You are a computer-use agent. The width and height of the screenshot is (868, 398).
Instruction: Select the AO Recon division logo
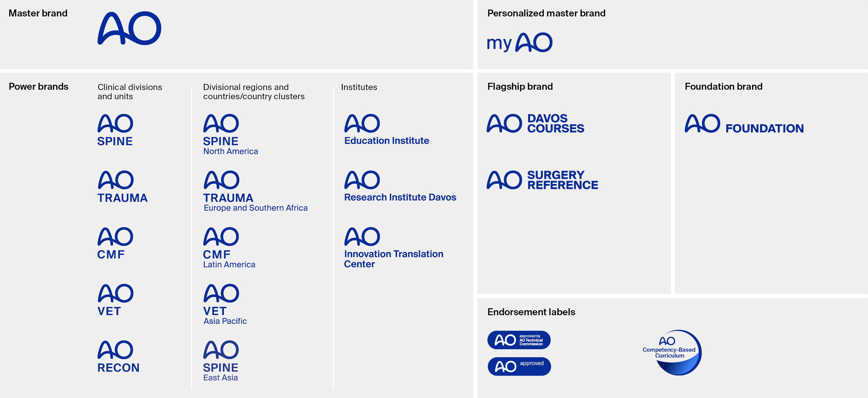(x=118, y=356)
